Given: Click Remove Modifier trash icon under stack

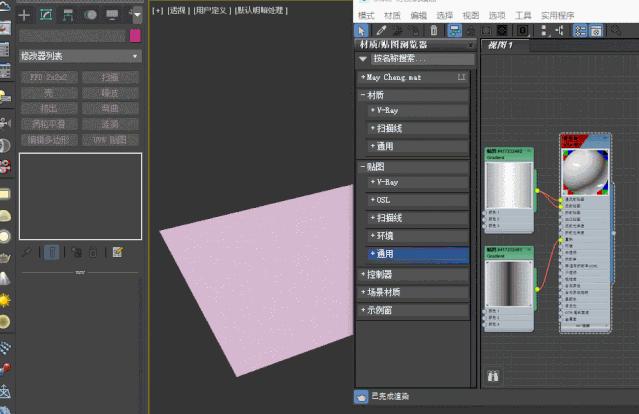Looking at the screenshot, I should [x=93, y=253].
